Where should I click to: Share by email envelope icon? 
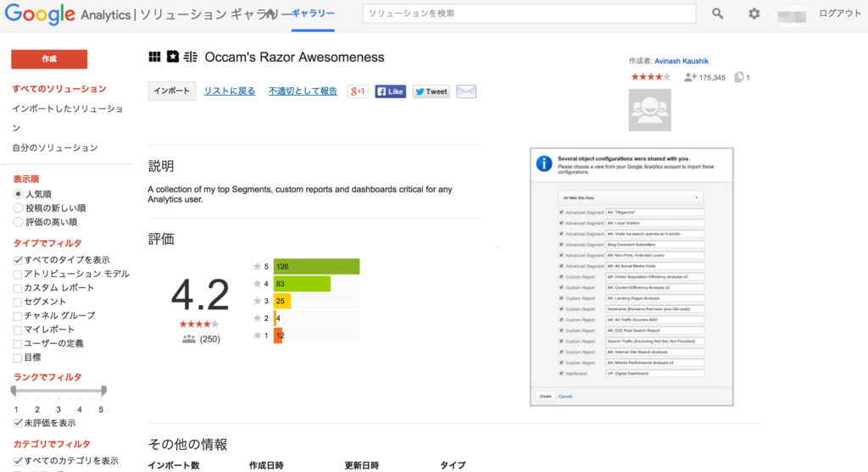coord(466,92)
